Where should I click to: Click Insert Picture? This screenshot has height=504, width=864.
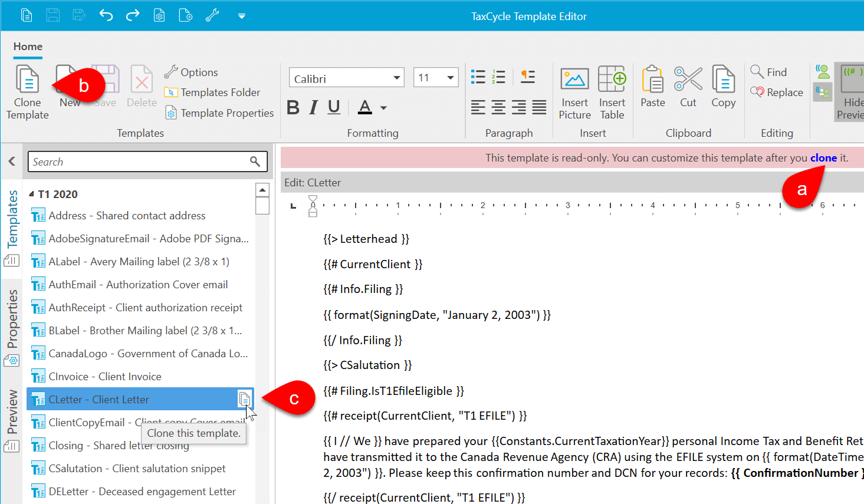(575, 93)
